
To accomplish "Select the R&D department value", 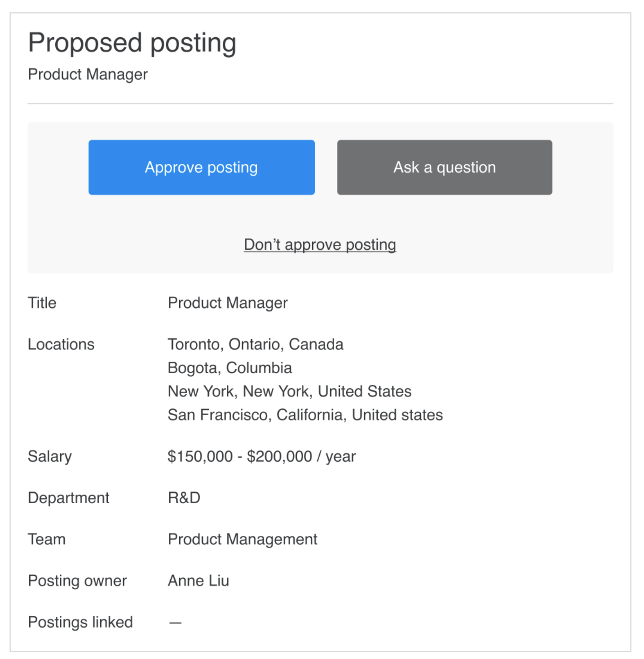I will 184,497.
